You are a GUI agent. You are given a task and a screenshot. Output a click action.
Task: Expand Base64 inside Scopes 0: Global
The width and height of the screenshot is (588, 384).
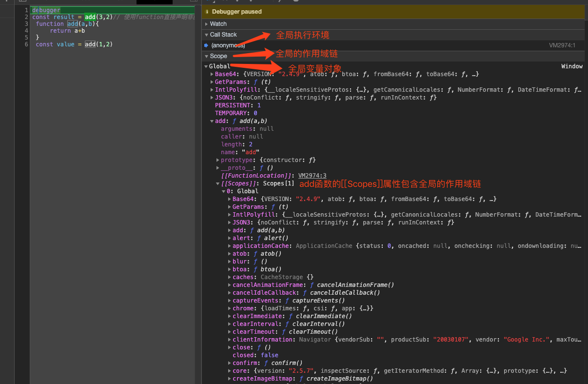pos(230,199)
